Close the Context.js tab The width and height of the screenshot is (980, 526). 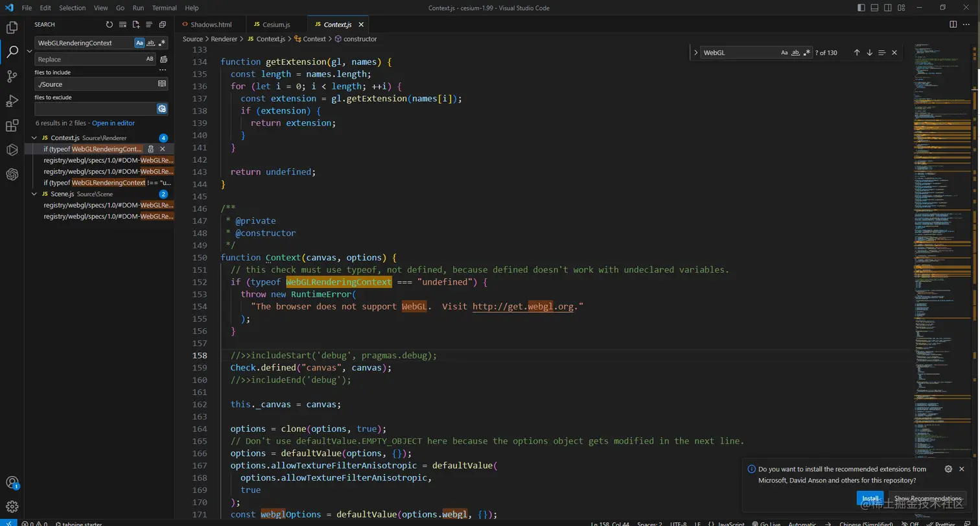pos(361,25)
